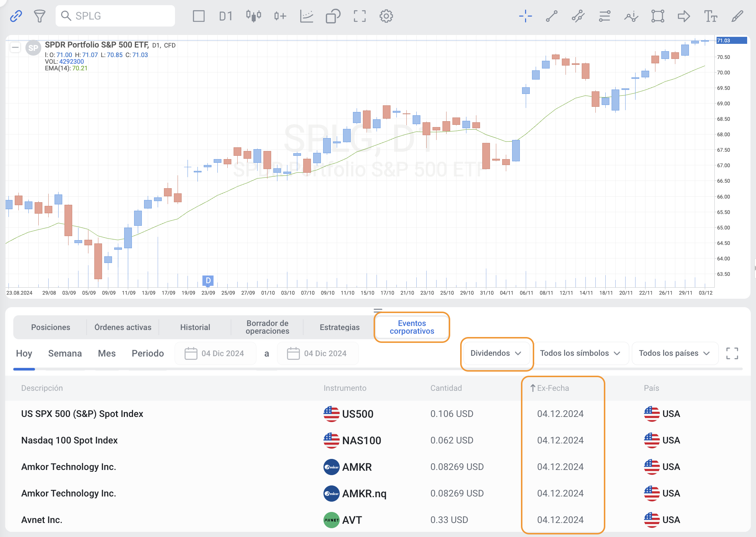Choose the pencil freehand drawing tool

point(737,16)
